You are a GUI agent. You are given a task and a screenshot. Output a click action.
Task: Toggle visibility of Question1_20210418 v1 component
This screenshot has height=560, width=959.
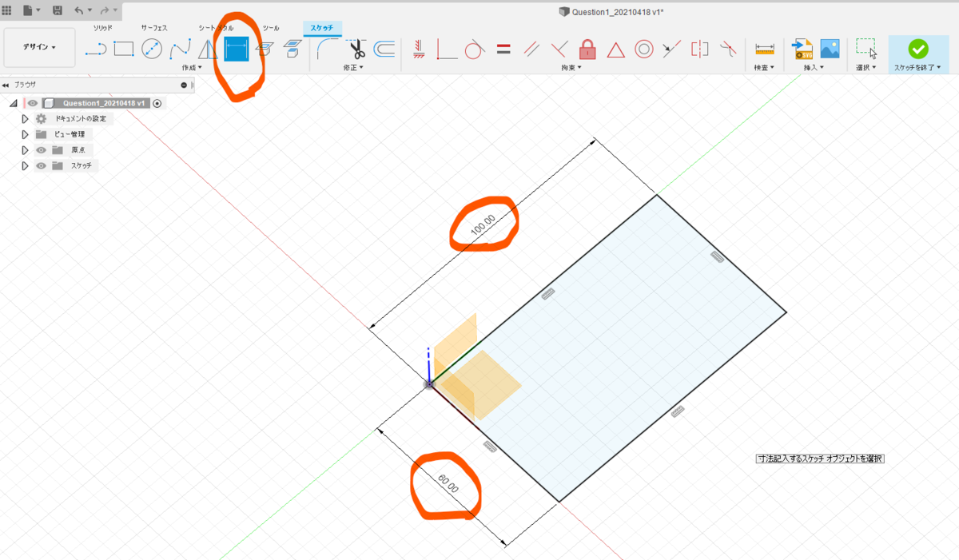pyautogui.click(x=32, y=103)
